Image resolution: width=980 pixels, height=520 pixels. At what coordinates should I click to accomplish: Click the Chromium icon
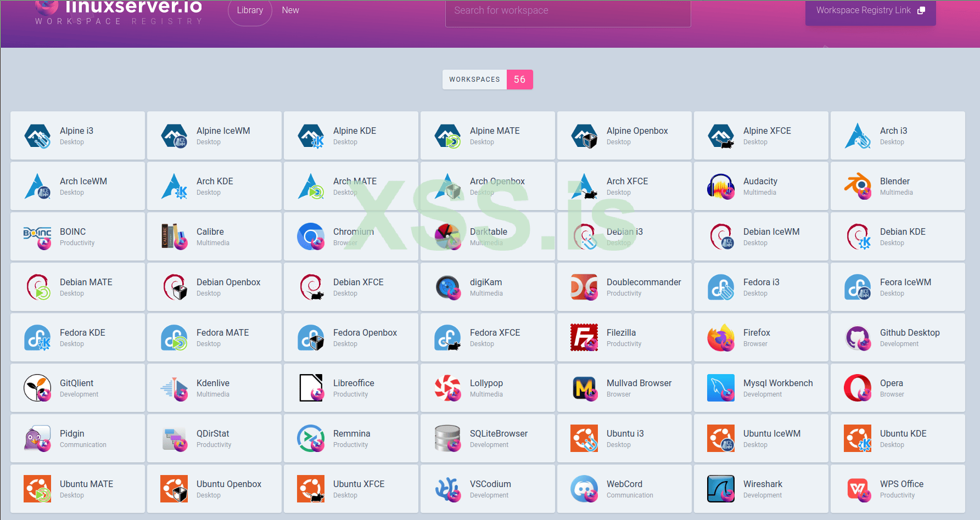pyautogui.click(x=311, y=237)
